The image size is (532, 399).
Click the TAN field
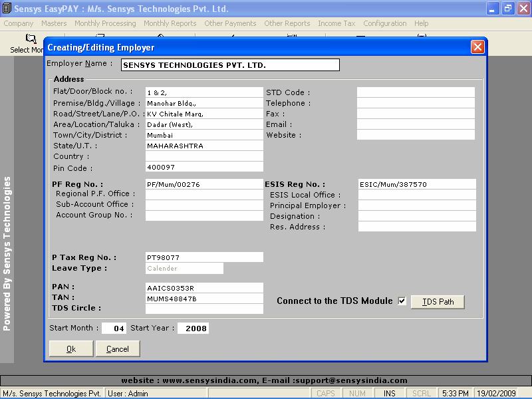(x=204, y=299)
